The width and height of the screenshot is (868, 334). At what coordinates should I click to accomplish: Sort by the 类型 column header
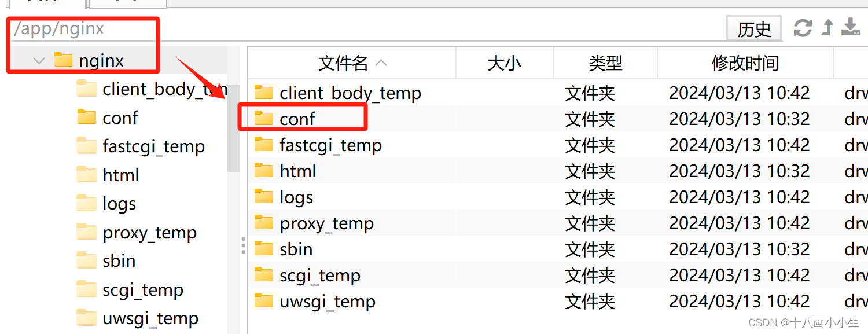point(605,63)
